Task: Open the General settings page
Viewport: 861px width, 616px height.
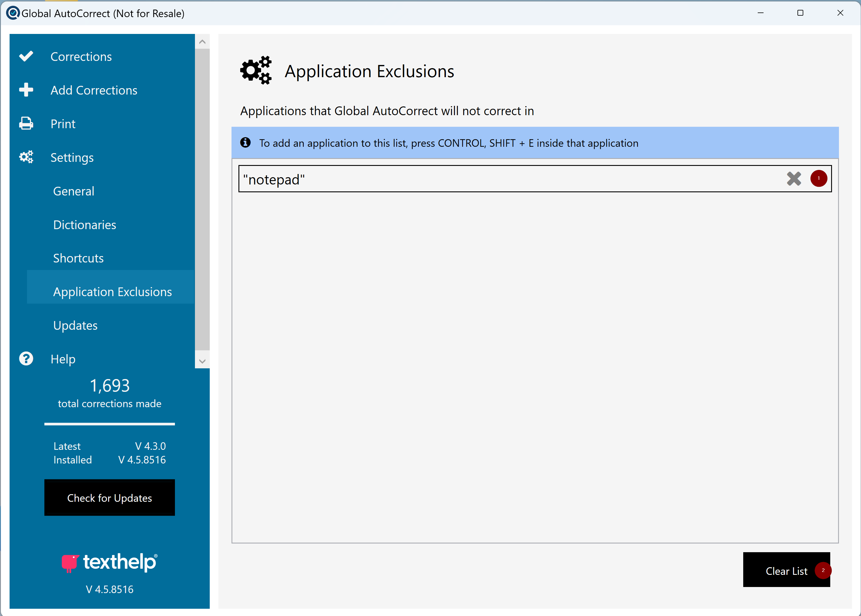Action: (74, 191)
